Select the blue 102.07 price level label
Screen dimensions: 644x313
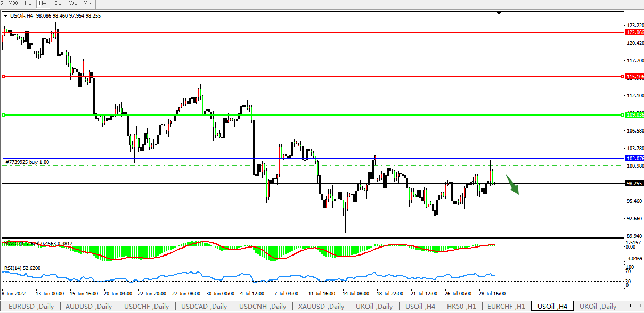pos(634,159)
